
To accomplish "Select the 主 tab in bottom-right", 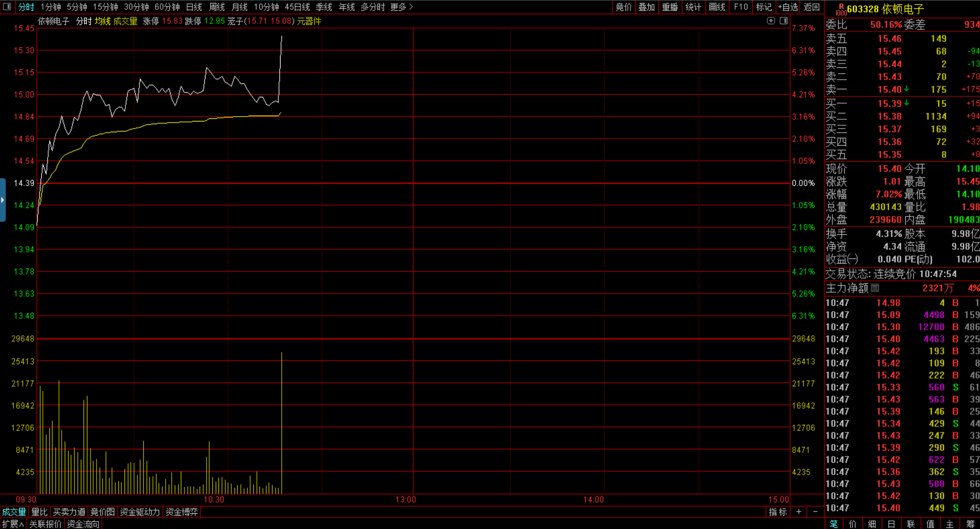I will pos(950,524).
